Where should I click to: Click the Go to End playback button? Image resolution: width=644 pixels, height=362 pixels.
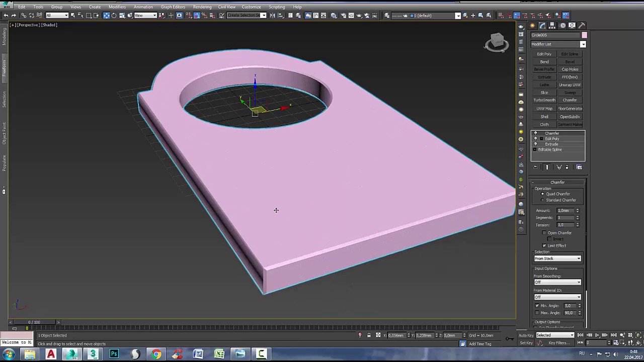tap(613, 335)
